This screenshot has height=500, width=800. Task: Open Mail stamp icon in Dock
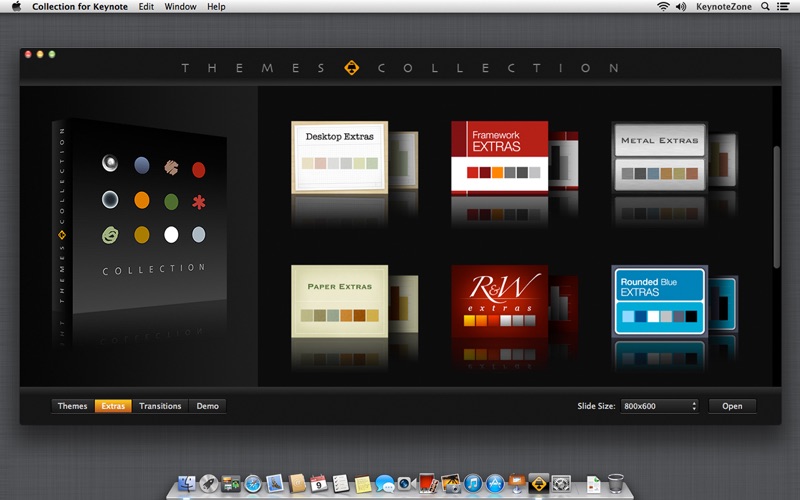(x=274, y=483)
